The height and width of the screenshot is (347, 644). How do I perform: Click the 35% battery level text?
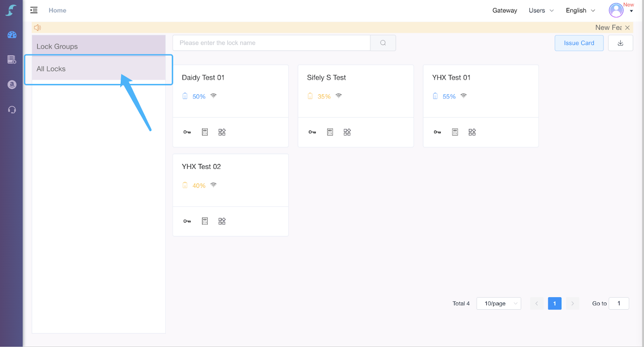click(324, 97)
